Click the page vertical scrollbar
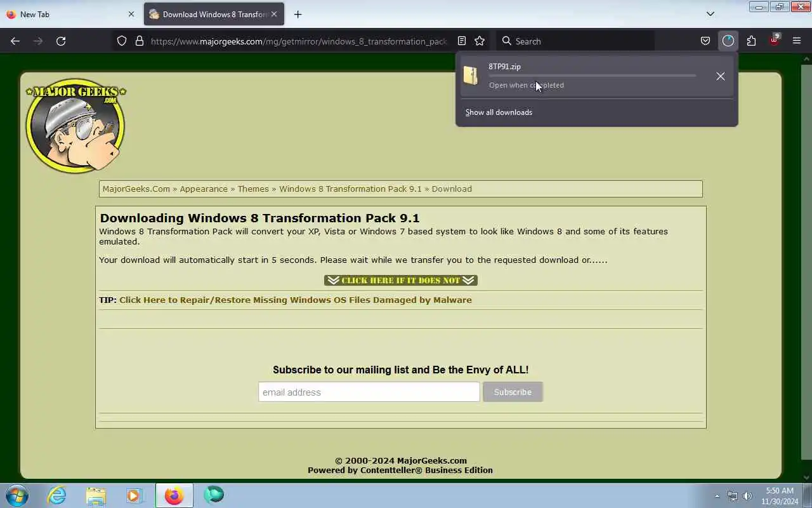The image size is (812, 508). click(806, 262)
